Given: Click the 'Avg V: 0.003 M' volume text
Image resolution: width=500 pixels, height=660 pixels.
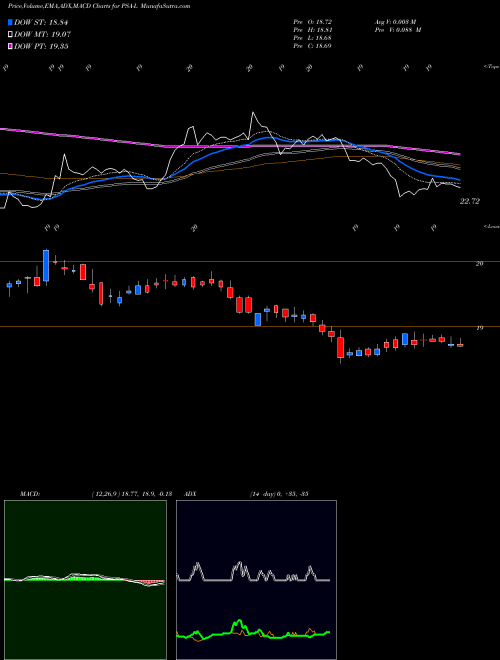Looking at the screenshot, I should pos(395,21).
